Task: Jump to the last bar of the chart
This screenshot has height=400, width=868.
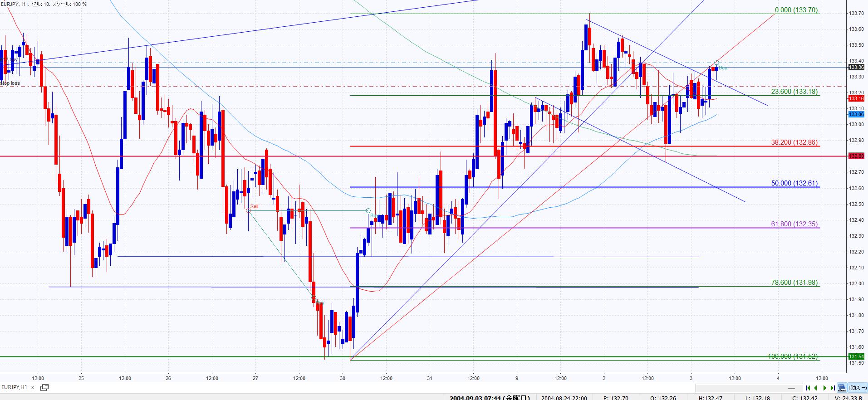Action: pos(832,388)
